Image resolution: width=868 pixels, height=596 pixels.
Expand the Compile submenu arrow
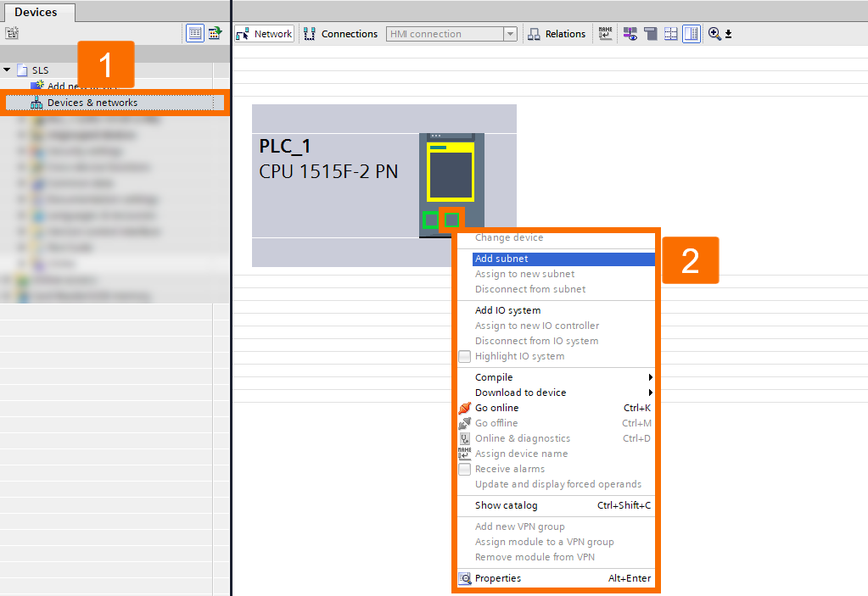click(651, 377)
